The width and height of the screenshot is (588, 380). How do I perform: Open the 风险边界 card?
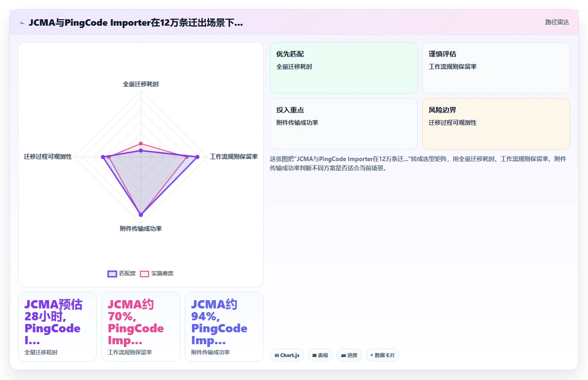tap(496, 124)
